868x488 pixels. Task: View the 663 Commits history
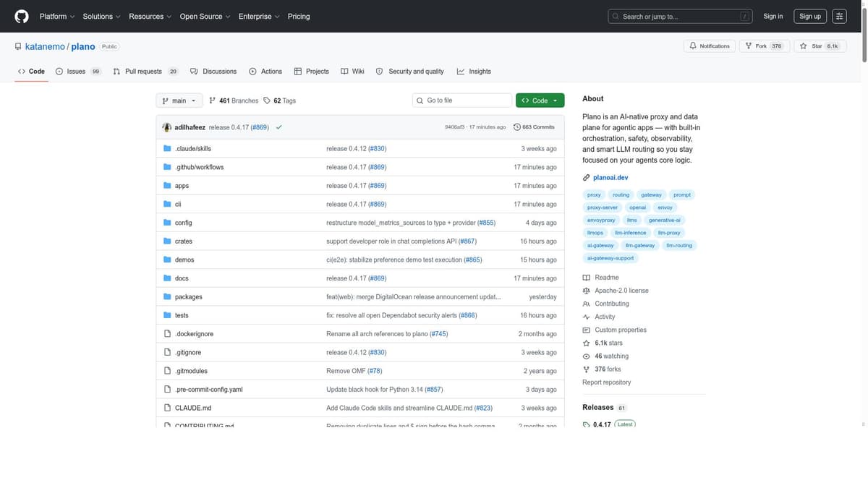pos(534,127)
